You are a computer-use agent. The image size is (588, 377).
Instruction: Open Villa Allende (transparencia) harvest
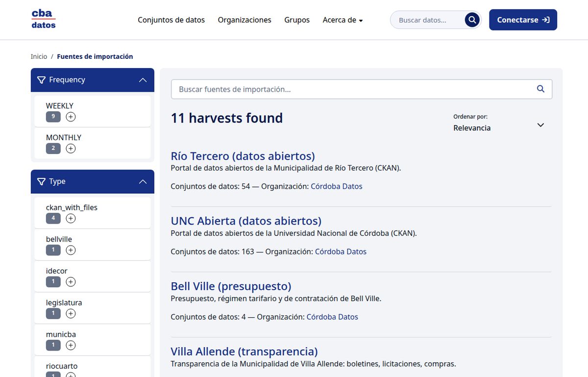[x=244, y=352]
